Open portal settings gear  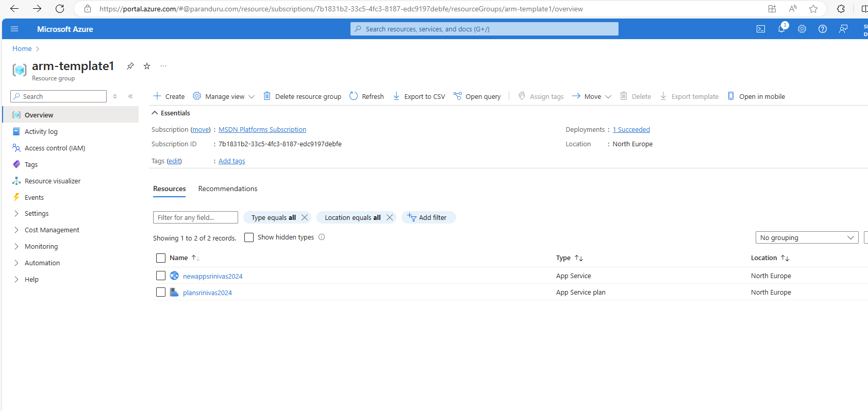(802, 29)
